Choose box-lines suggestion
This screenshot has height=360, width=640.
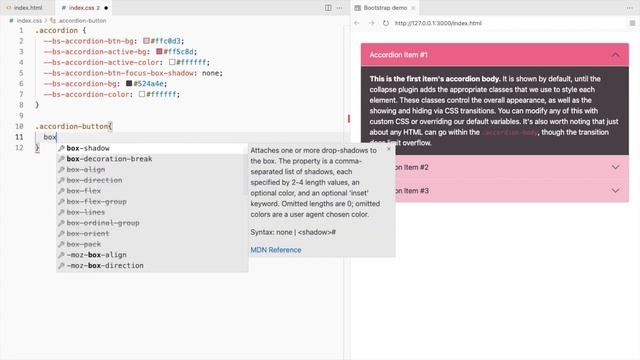152,212
